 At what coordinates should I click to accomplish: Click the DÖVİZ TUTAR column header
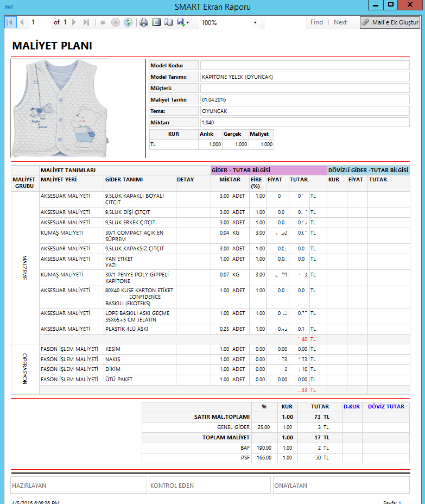386,406
